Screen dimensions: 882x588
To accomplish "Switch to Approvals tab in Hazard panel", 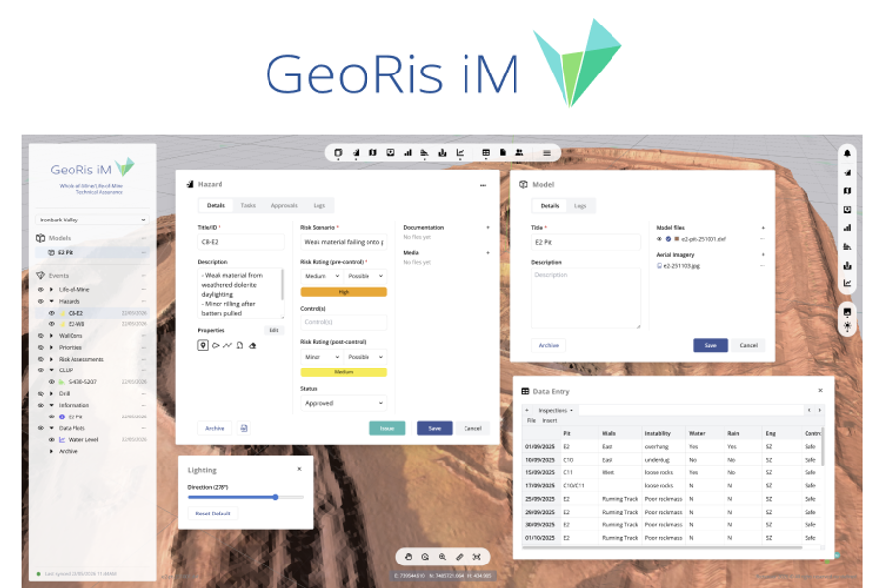I will click(284, 206).
